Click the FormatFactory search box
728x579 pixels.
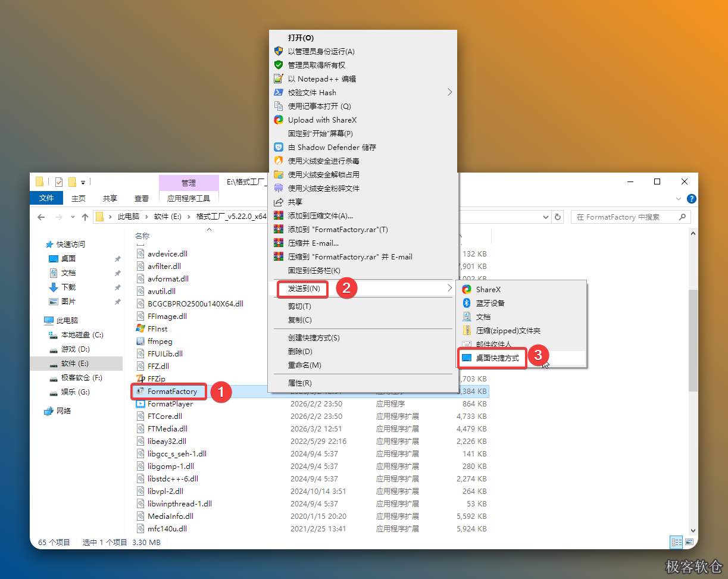point(631,217)
